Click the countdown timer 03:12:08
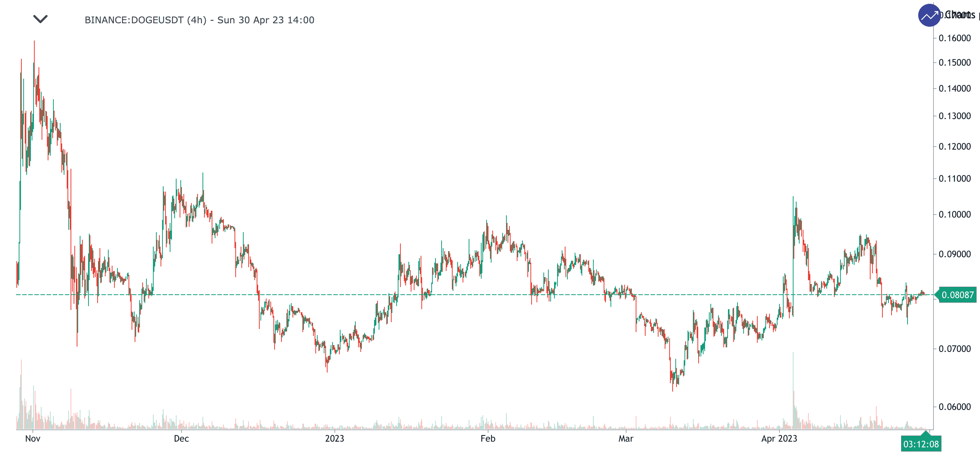The height and width of the screenshot is (455, 980). pos(921,444)
